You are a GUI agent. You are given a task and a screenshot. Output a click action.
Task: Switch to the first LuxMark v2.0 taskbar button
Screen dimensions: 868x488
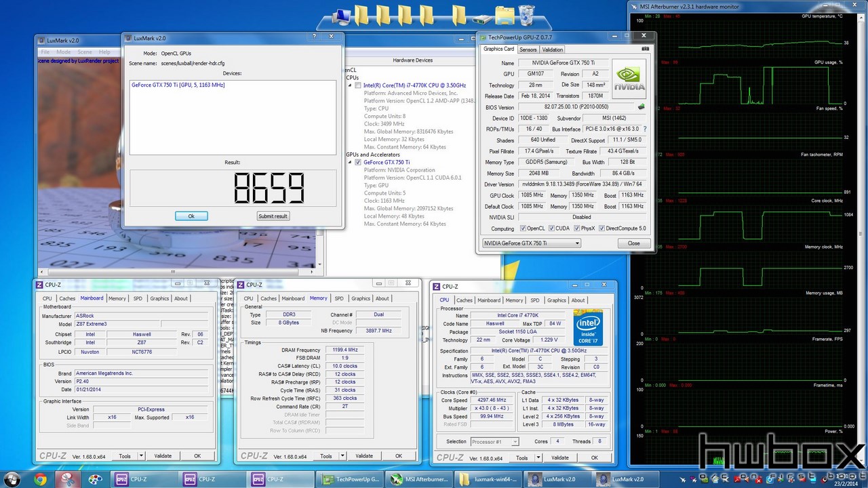559,479
